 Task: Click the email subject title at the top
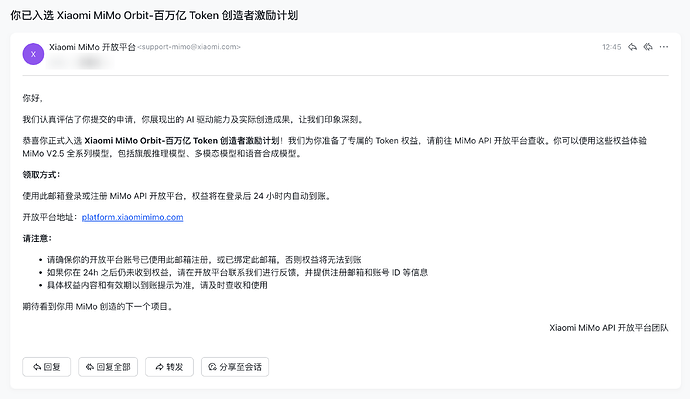tap(154, 16)
